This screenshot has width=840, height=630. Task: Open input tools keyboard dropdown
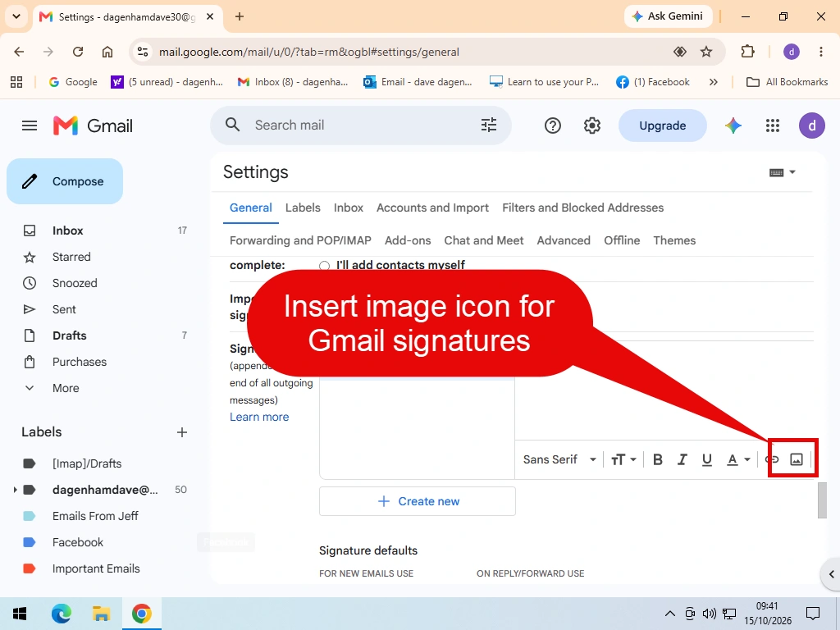tap(782, 172)
